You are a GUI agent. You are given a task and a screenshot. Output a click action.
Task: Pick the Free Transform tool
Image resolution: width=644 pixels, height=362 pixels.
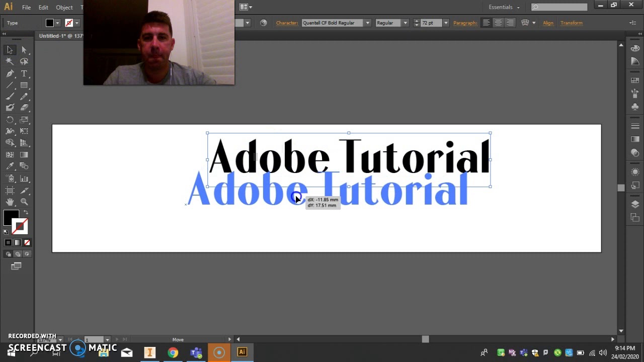tap(24, 131)
